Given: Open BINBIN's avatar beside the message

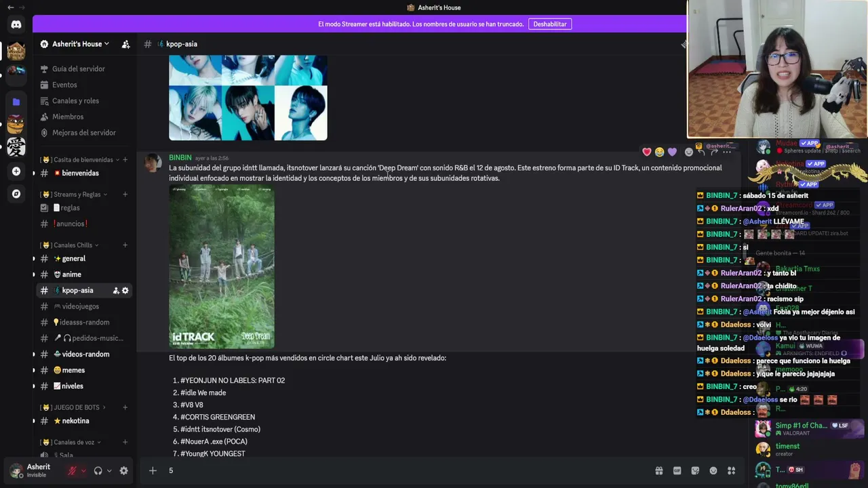Looking at the screenshot, I should coord(153,163).
